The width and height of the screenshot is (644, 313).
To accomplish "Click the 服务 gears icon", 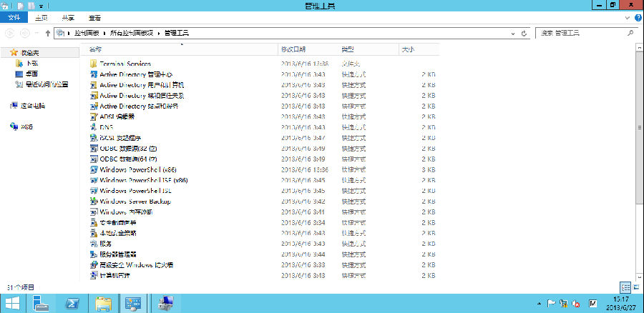I will tap(93, 244).
